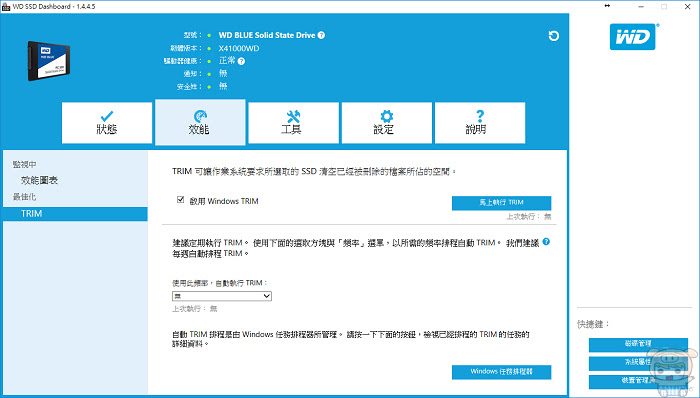
Task: Select TRIM in the sidebar
Action: (x=75, y=214)
